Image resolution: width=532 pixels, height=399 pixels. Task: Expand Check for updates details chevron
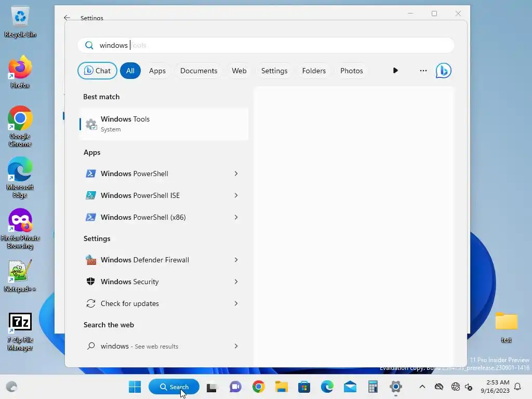[x=236, y=303]
